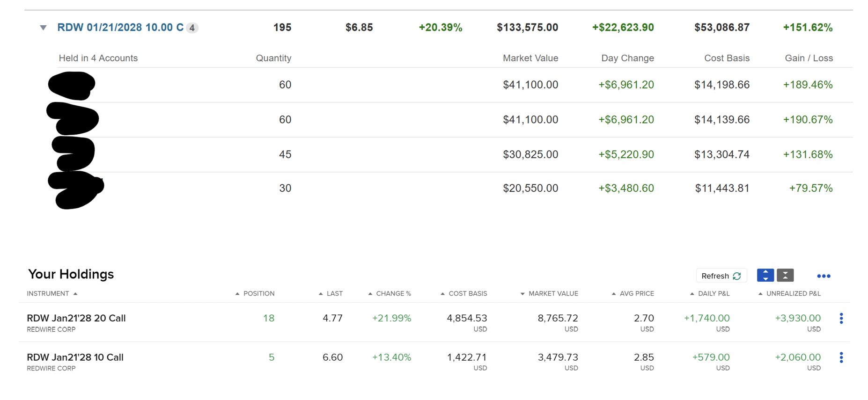This screenshot has height=400, width=868.
Task: Sort by the MARKET VALUE column header
Action: coord(553,294)
